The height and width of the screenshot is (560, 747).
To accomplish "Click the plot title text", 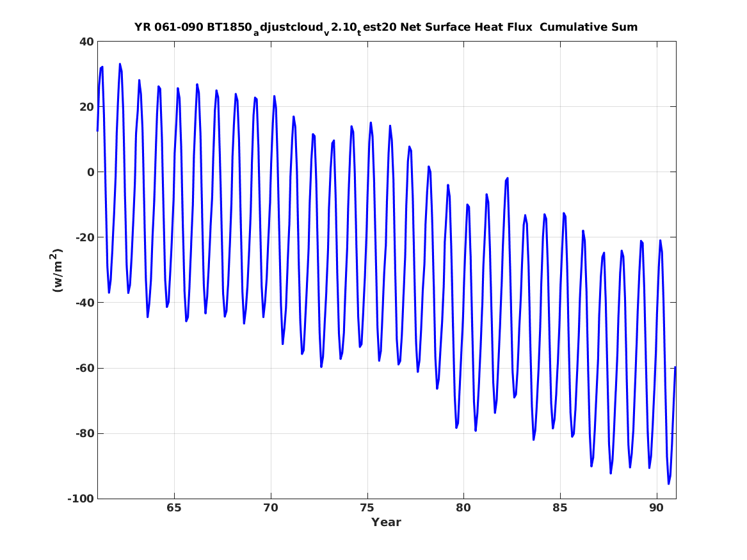I will pos(386,28).
